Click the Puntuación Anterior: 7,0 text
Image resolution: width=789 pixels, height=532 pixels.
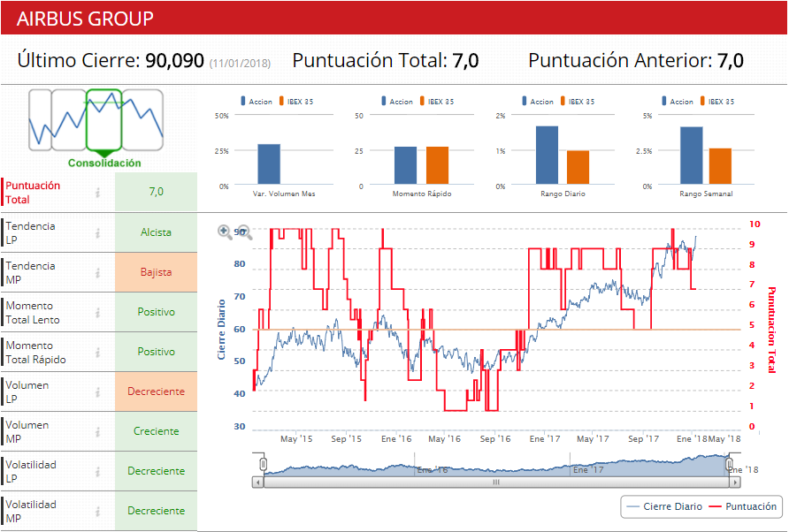[x=635, y=60]
